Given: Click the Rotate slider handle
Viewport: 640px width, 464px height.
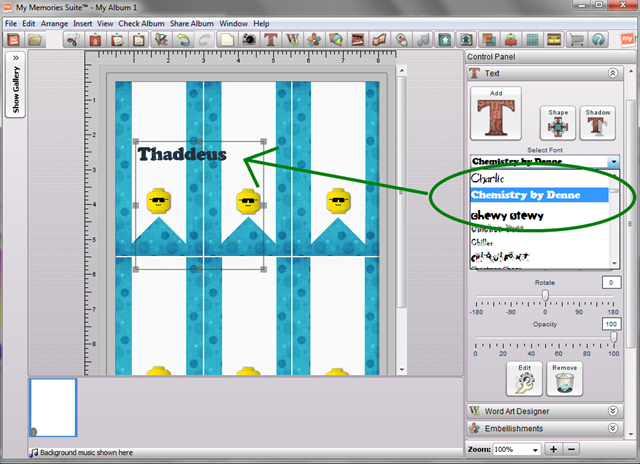Looking at the screenshot, I should (545, 295).
